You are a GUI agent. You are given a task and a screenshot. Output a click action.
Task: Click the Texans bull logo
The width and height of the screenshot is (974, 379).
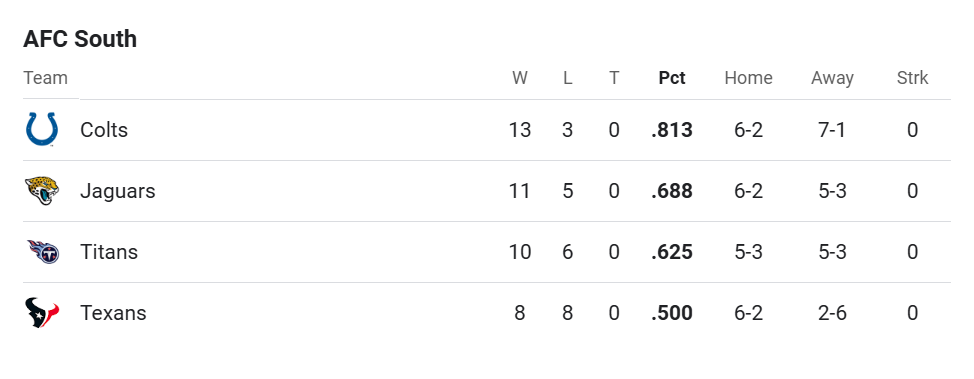(x=42, y=313)
